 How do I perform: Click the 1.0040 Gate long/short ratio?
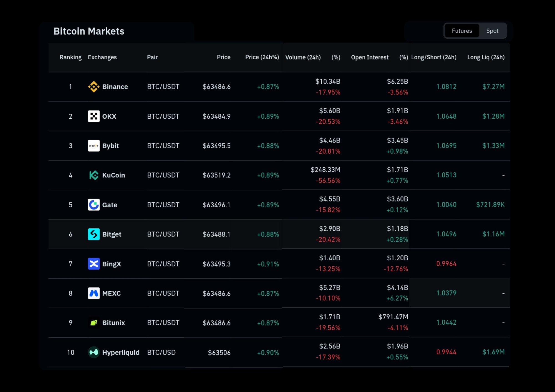point(446,205)
